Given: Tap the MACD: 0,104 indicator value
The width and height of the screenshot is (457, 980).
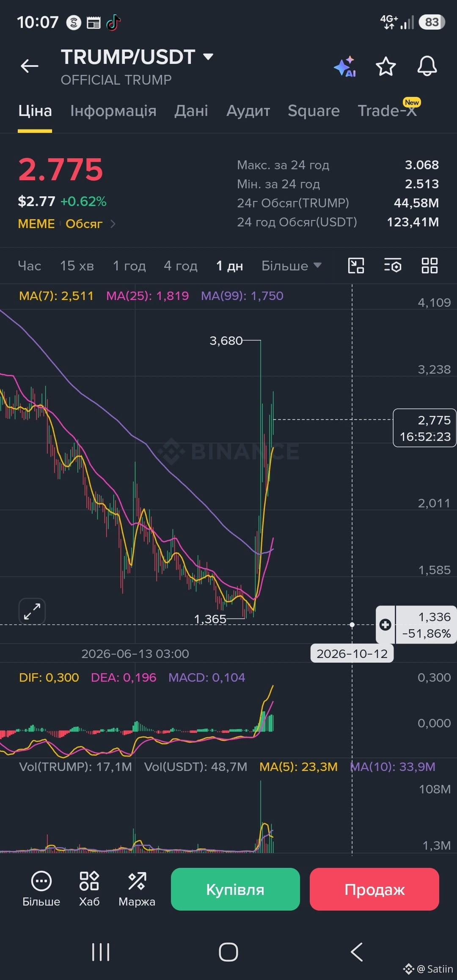Looking at the screenshot, I should [206, 677].
